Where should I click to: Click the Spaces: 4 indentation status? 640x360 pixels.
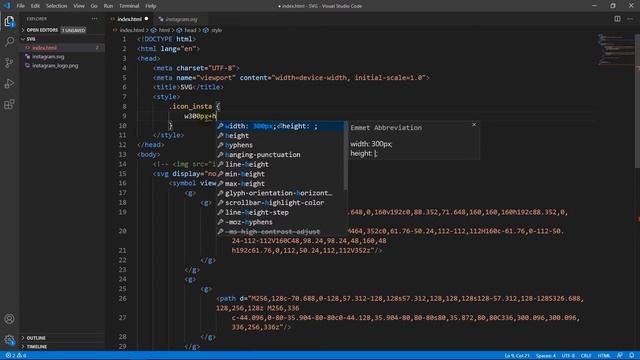tap(546, 356)
